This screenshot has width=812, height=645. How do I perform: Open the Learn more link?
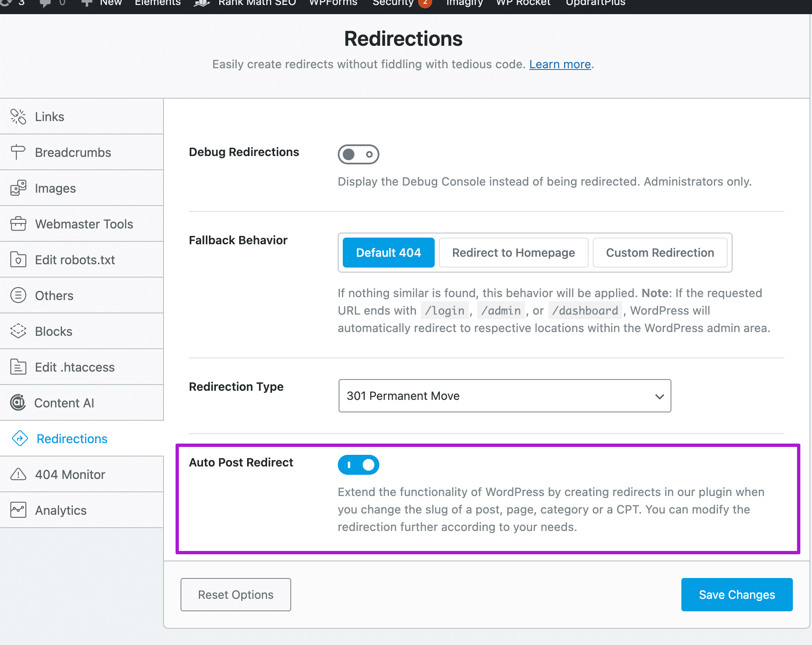[x=559, y=64]
